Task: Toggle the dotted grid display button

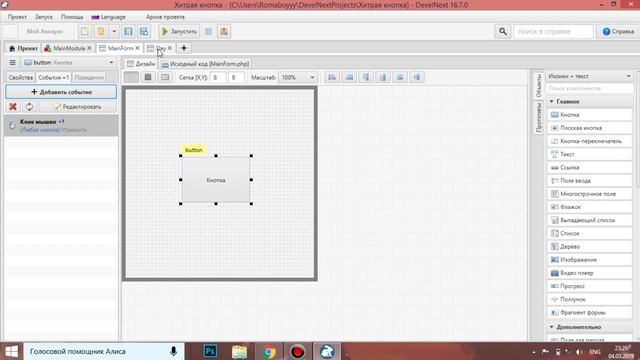Action: point(131,77)
